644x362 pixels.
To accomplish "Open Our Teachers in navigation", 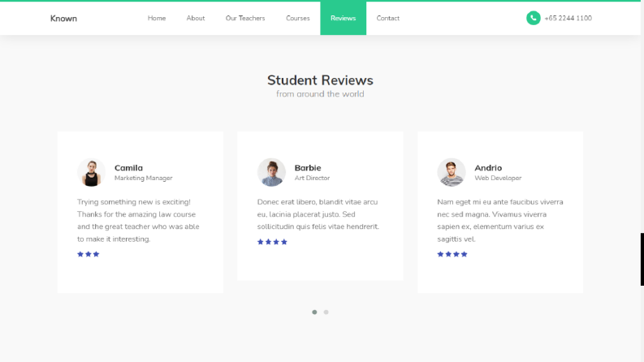I will (x=245, y=18).
